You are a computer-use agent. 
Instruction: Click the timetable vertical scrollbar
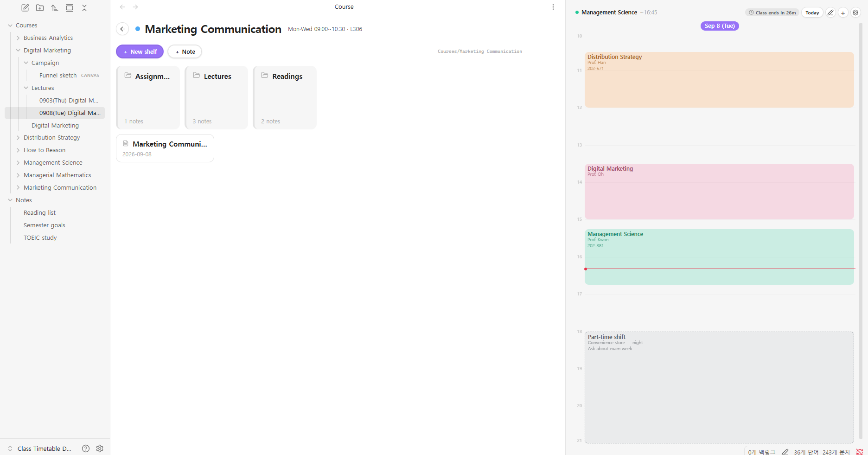(x=861, y=231)
